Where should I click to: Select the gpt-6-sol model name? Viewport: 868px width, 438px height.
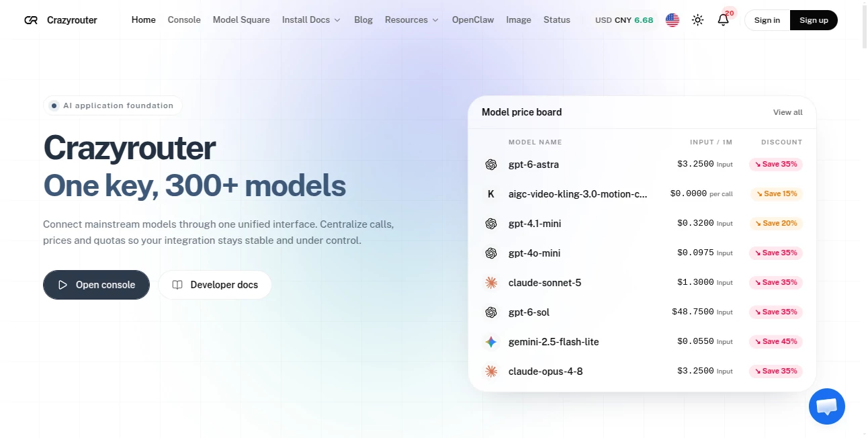[529, 312]
